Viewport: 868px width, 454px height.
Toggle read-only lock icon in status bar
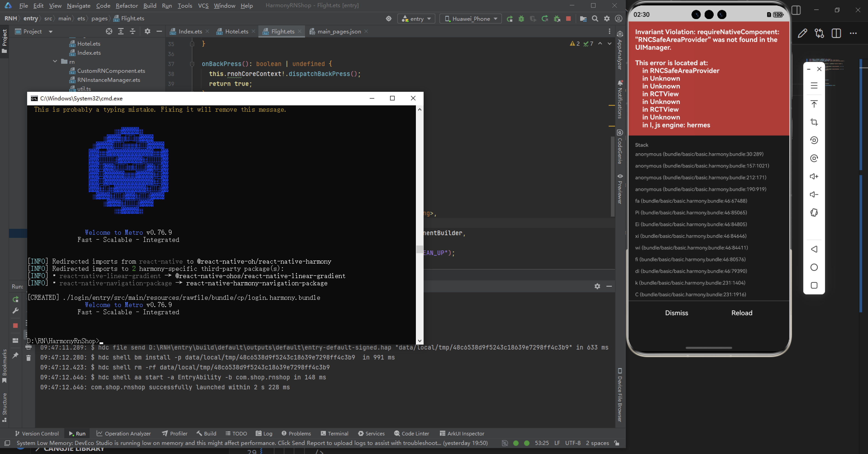(617, 443)
